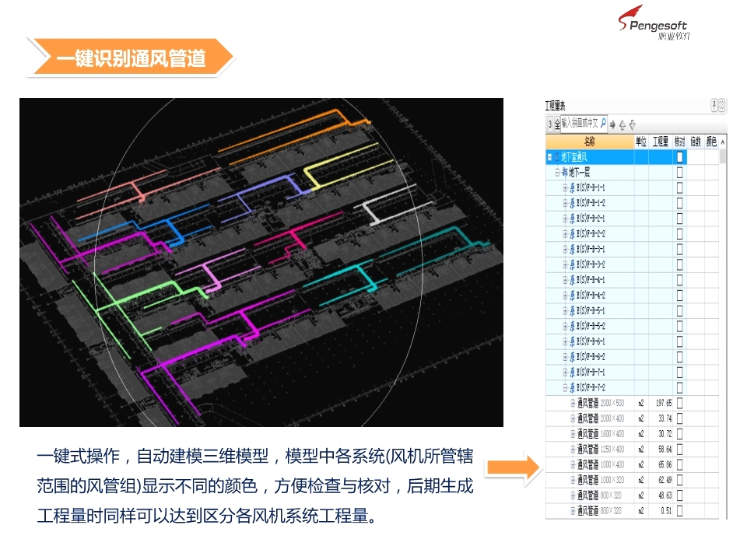Click the 系 system icon on E(S)F-B-1-1
Viewport: 747px width, 560px height.
coord(570,187)
